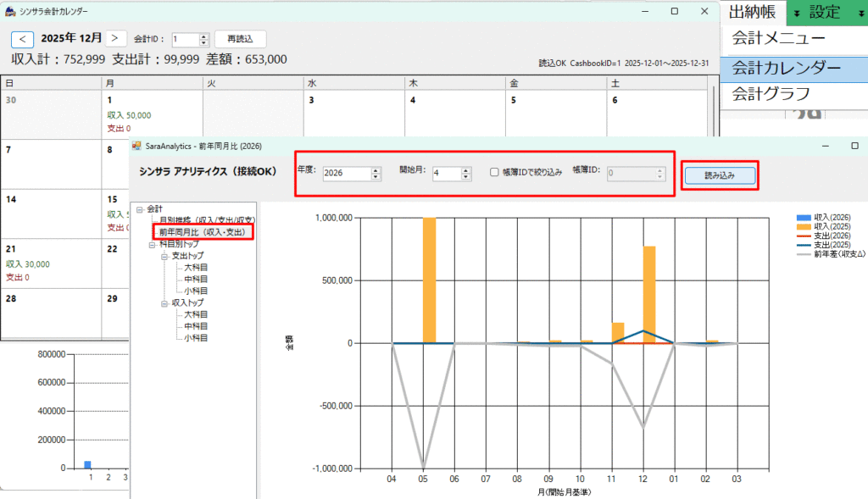Enable the 帳簿IDで絞り込み checkbox
The image size is (868, 499).
[x=495, y=172]
